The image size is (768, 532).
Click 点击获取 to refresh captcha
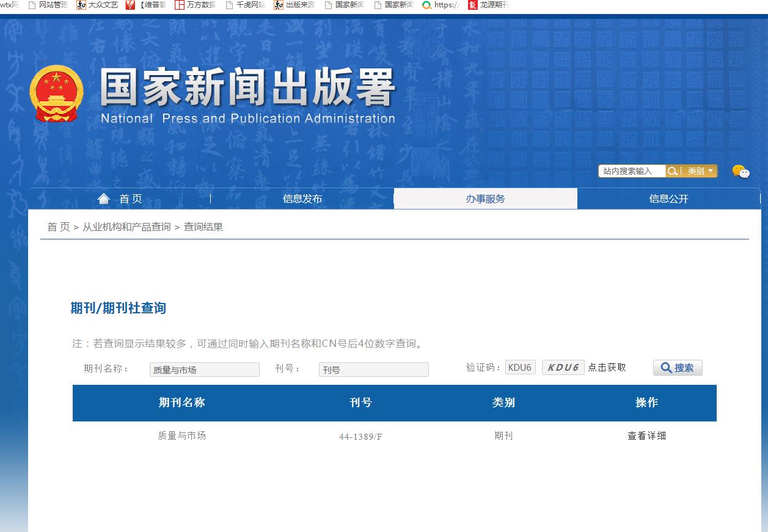click(x=607, y=367)
